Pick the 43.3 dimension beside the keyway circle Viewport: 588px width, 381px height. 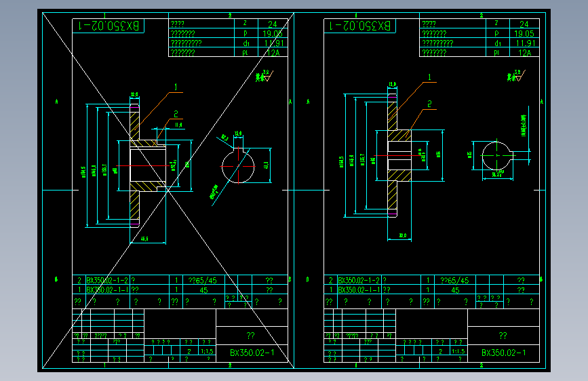pos(266,165)
